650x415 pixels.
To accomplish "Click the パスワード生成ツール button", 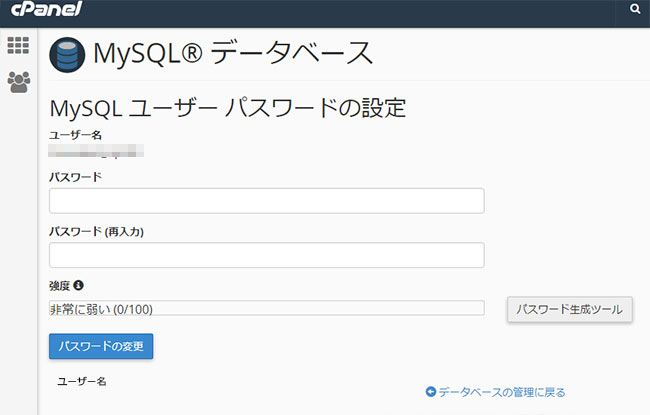I will click(570, 309).
